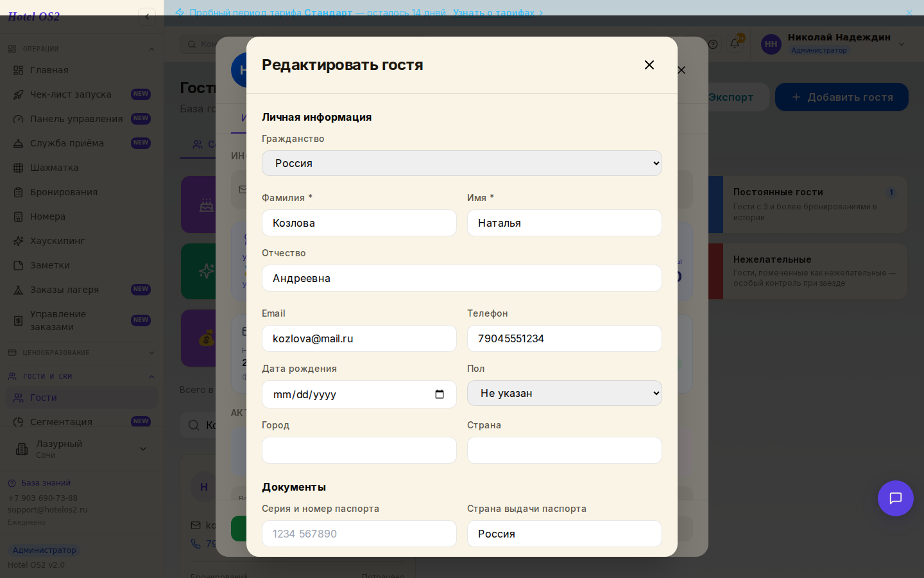Click the Hotel OS2 logo
This screenshot has height=578, width=924.
(x=33, y=17)
